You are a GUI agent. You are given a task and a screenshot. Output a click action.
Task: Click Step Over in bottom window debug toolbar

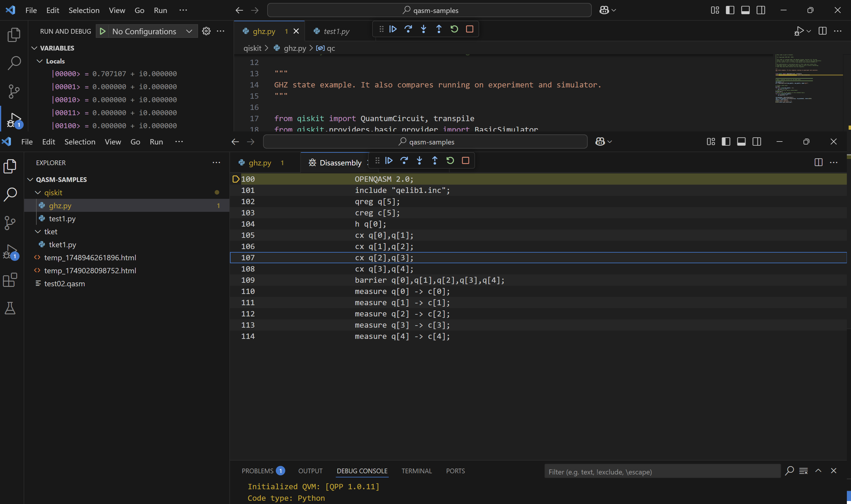tap(404, 160)
